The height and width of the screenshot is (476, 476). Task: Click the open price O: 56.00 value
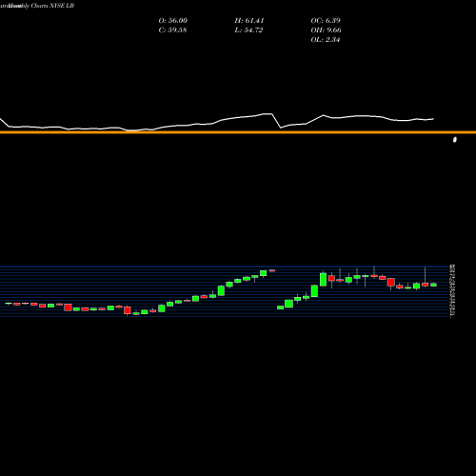173,21
